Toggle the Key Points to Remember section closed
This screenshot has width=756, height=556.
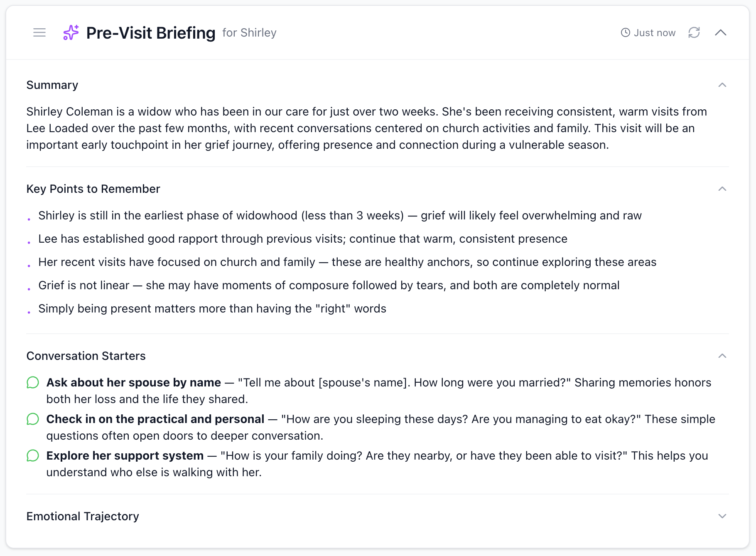pyautogui.click(x=723, y=189)
